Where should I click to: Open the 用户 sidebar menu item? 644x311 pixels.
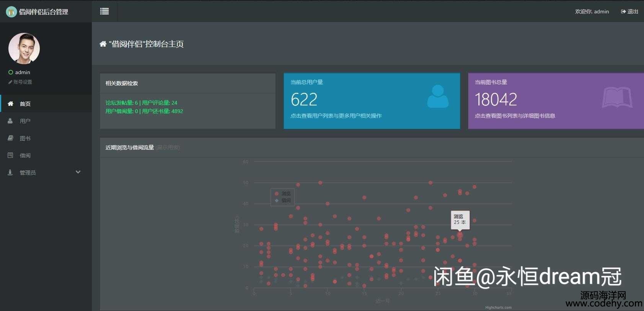[25, 121]
